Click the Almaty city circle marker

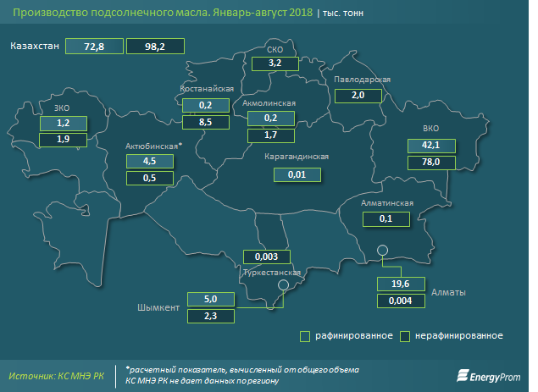(382, 250)
